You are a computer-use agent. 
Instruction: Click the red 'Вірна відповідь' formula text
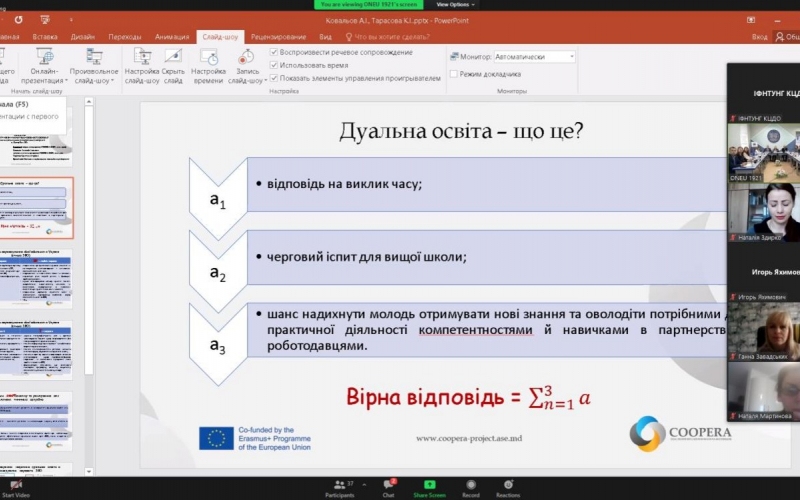coord(468,397)
